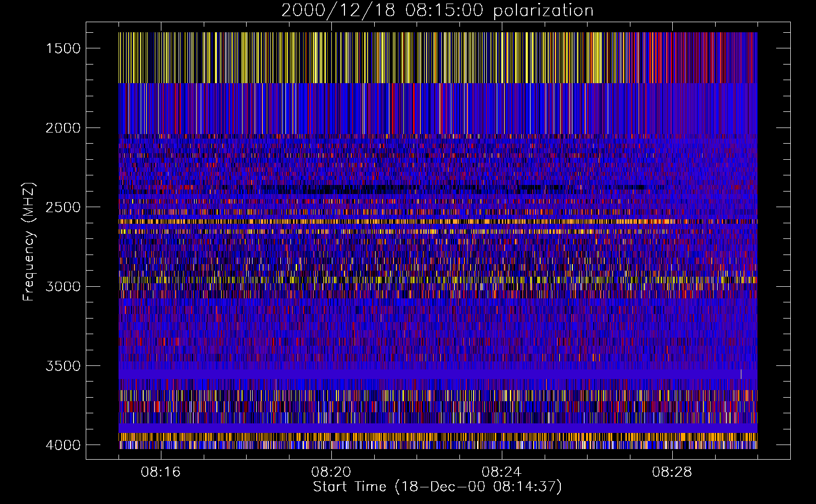
Task: Click the 'Frequency (MHZ)' axis title
Action: (x=29, y=242)
